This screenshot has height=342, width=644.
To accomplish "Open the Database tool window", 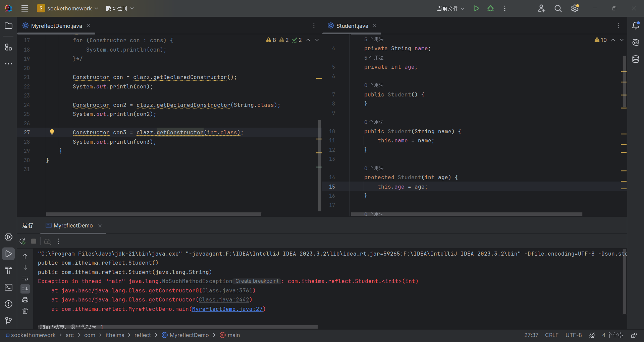I will pyautogui.click(x=636, y=59).
